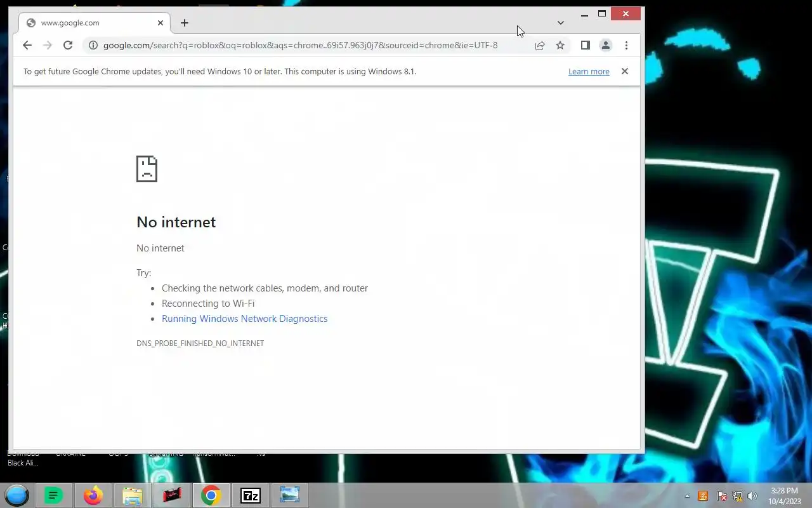Click the sad page error icon
Image resolution: width=812 pixels, height=508 pixels.
tap(147, 169)
